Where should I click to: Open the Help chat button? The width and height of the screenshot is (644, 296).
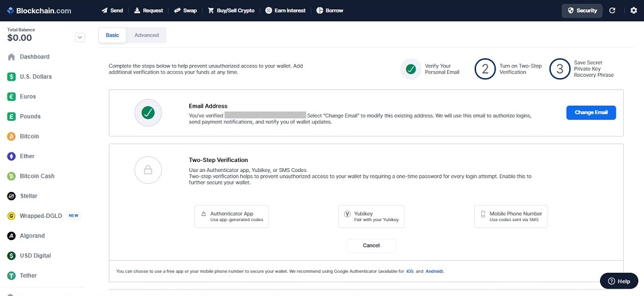click(619, 281)
